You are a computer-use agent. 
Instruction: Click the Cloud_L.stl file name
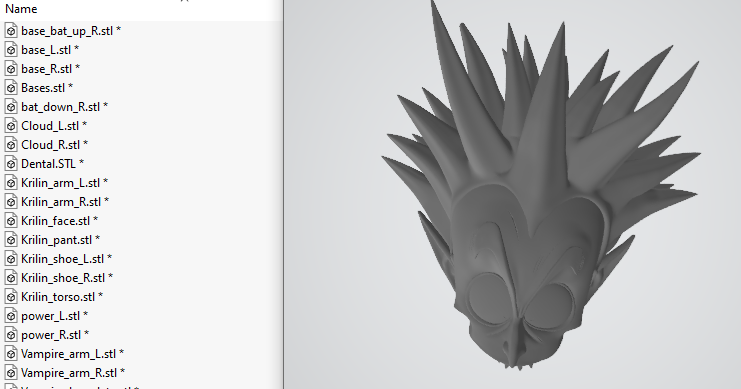click(x=54, y=126)
